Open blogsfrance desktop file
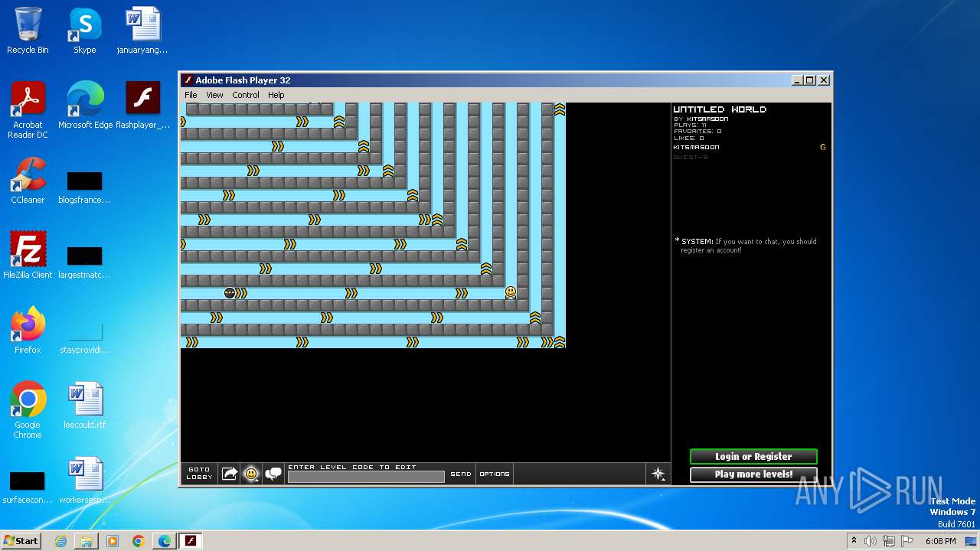The height and width of the screenshot is (551, 980). click(x=84, y=187)
